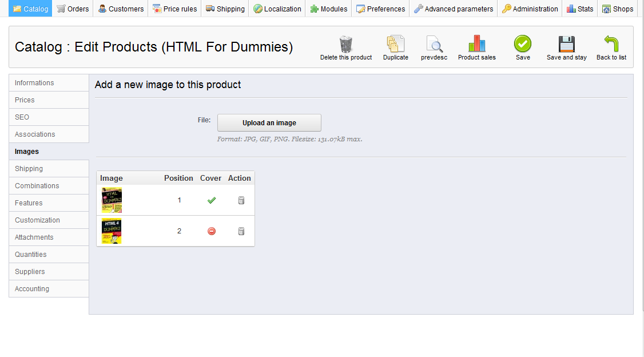
Task: Click the Action column header
Action: (240, 178)
